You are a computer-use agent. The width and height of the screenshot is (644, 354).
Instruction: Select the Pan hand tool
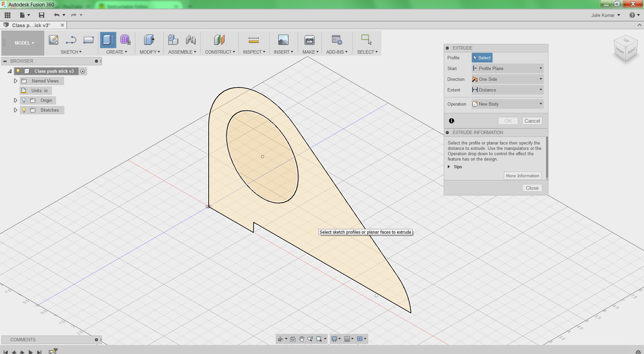coord(302,339)
